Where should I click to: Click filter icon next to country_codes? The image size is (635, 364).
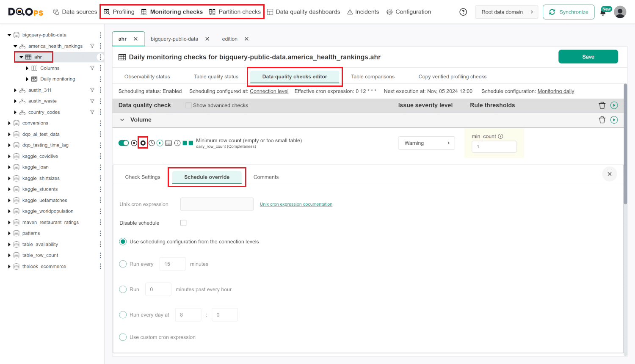pos(92,112)
